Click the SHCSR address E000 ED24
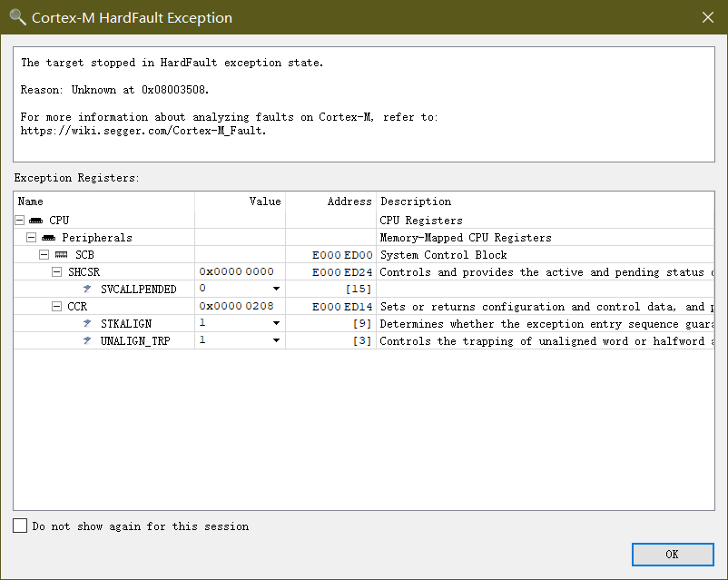This screenshot has width=728, height=580. tap(342, 272)
